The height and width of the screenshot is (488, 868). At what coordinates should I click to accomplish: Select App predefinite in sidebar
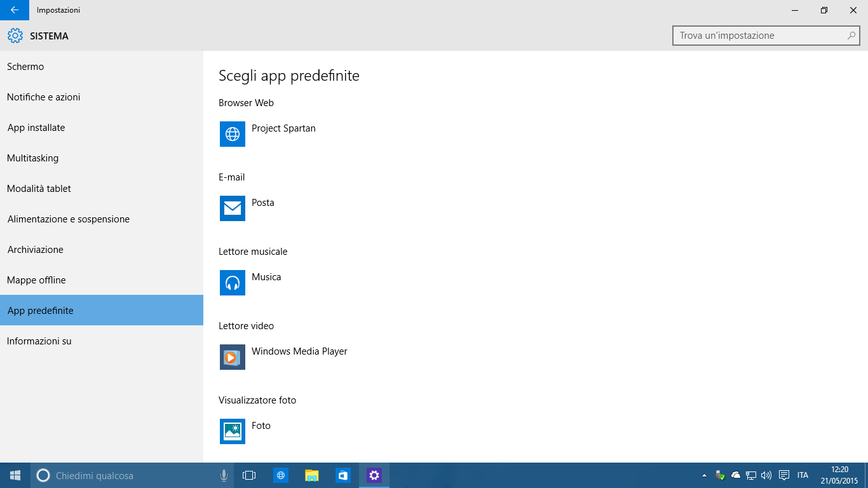click(102, 310)
